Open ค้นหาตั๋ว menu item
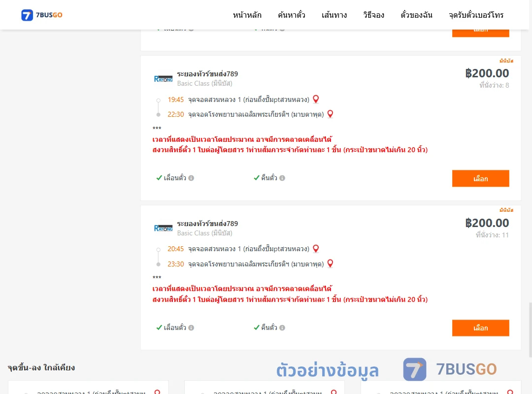This screenshot has height=394, width=532. (292, 15)
